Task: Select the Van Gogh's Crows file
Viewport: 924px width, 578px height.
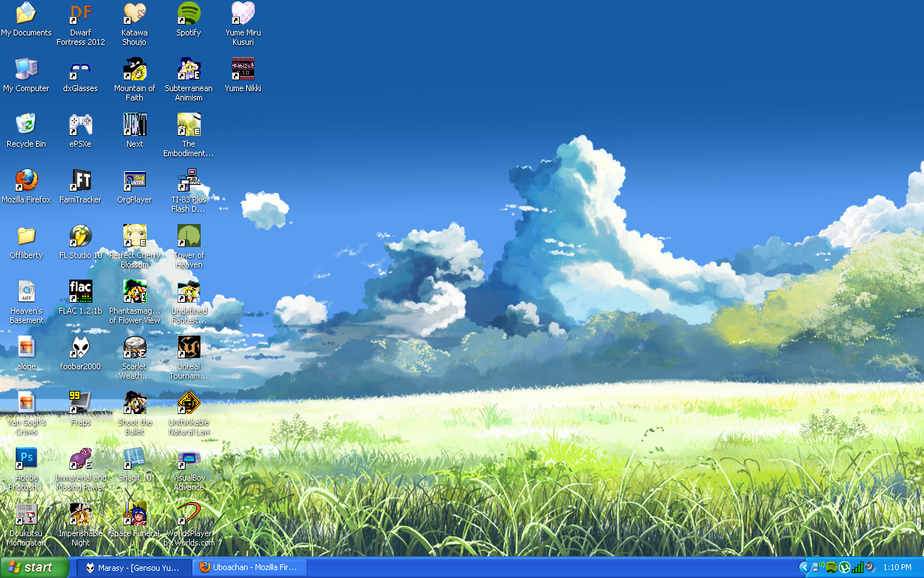Action: coord(26,402)
